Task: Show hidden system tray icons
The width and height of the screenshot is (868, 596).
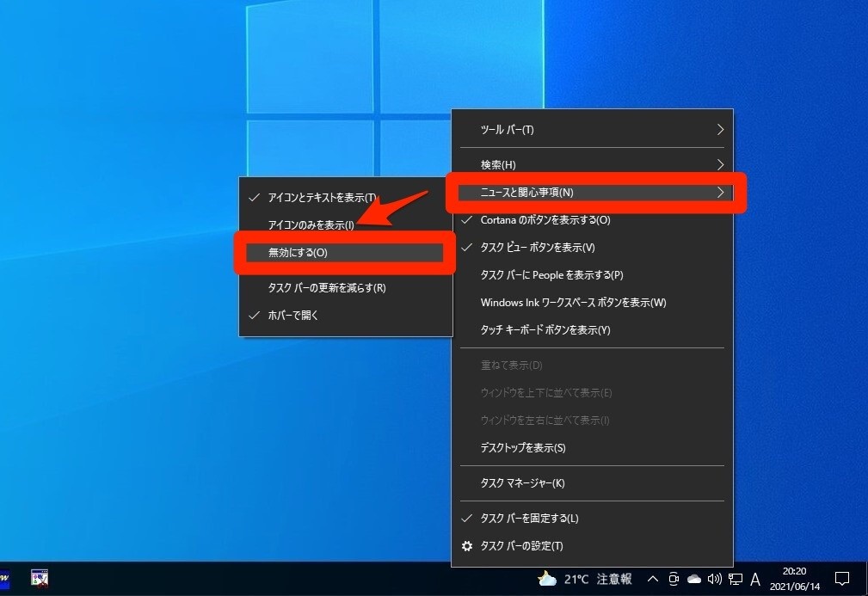Action: (653, 579)
